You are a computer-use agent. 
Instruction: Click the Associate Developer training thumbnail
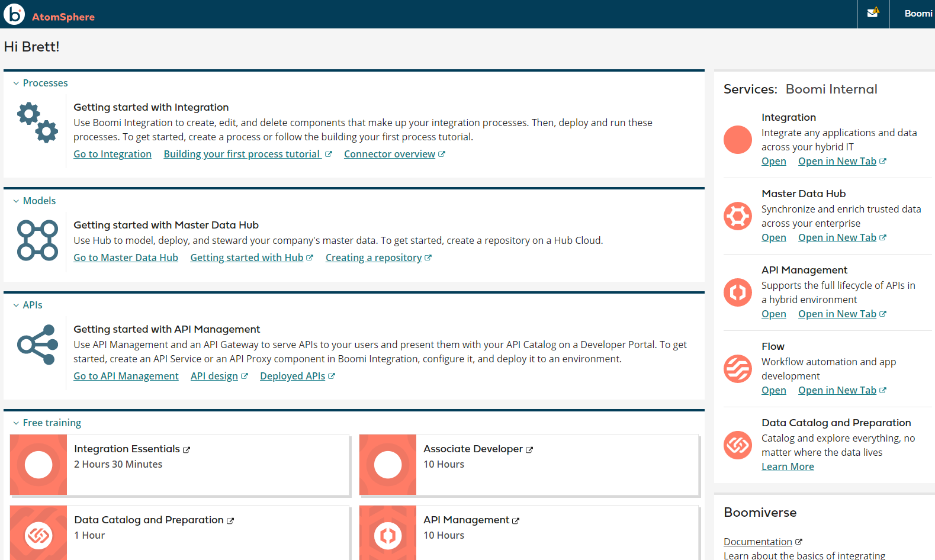(388, 465)
